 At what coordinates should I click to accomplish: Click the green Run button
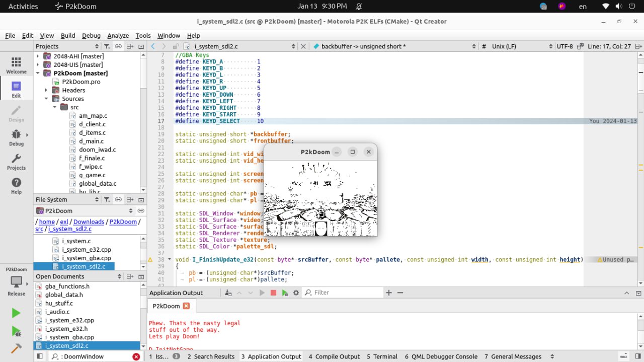pyautogui.click(x=16, y=313)
